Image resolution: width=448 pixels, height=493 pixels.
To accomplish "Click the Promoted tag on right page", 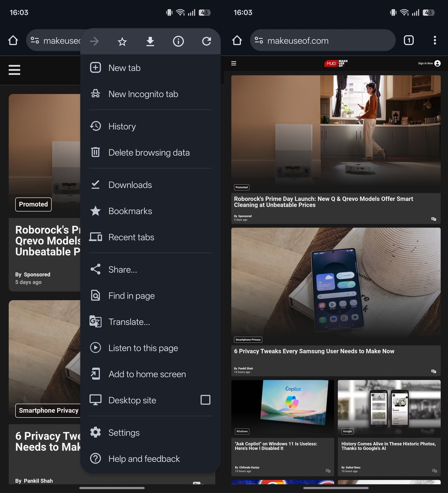I will [242, 187].
